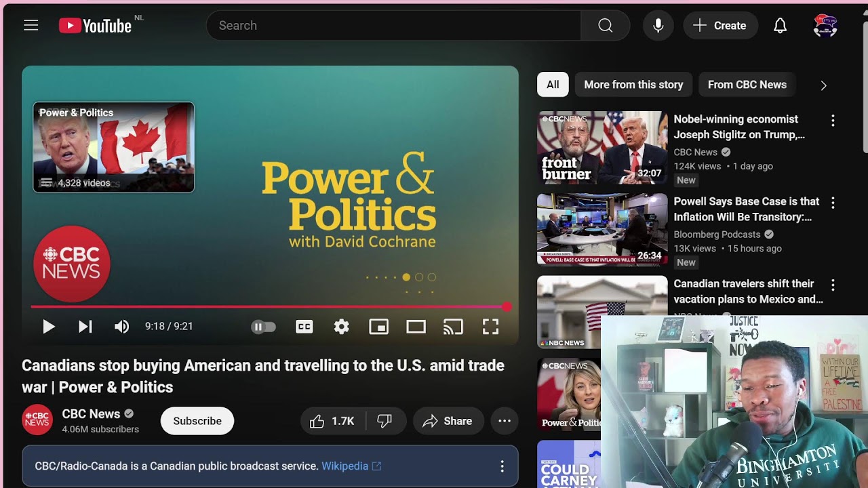This screenshot has width=868, height=488.
Task: Subscribe to CBC News
Action: [x=197, y=421]
